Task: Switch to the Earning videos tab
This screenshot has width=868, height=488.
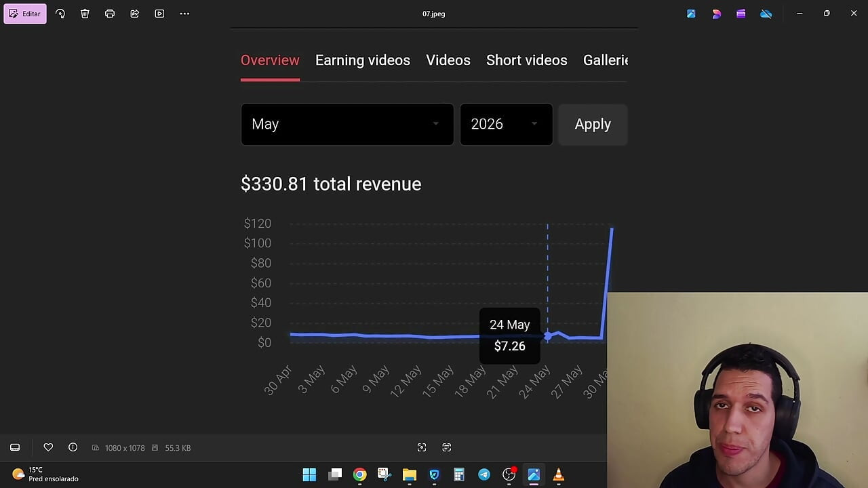Action: click(363, 60)
